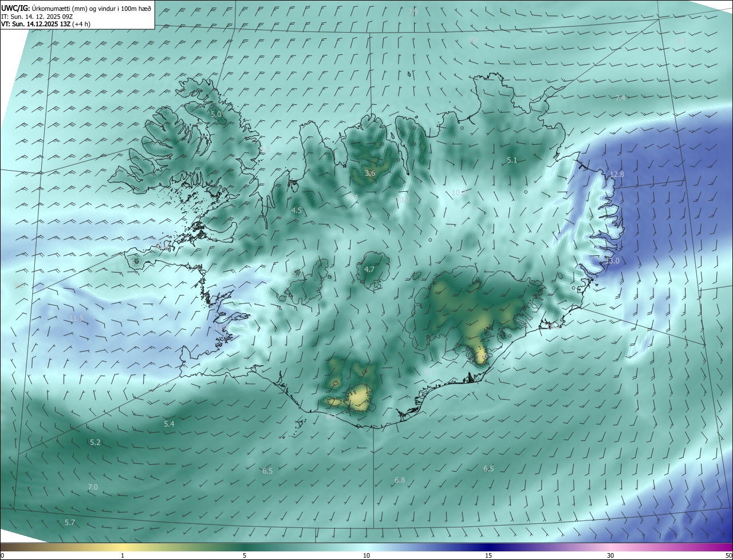Click the color scale tick label 0

pyautogui.click(x=2, y=555)
